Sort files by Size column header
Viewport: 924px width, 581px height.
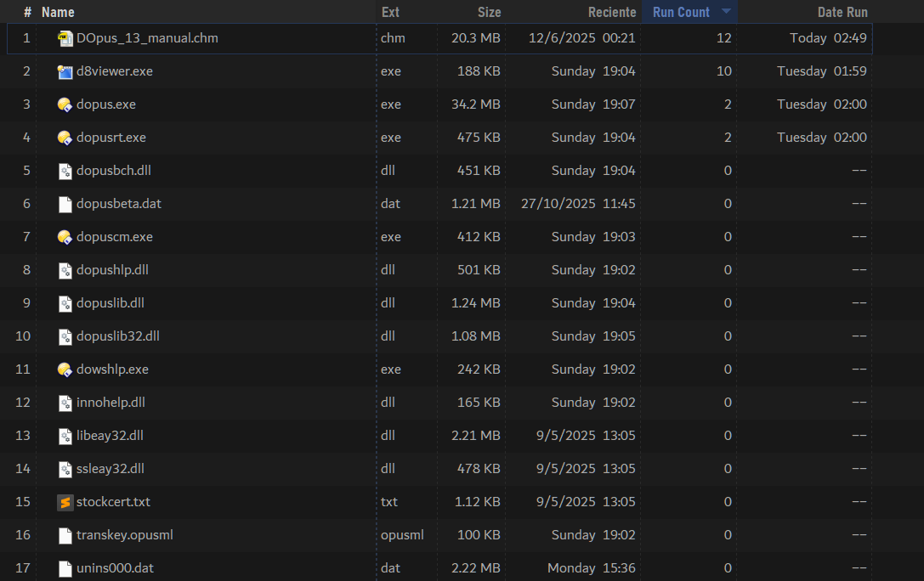489,12
